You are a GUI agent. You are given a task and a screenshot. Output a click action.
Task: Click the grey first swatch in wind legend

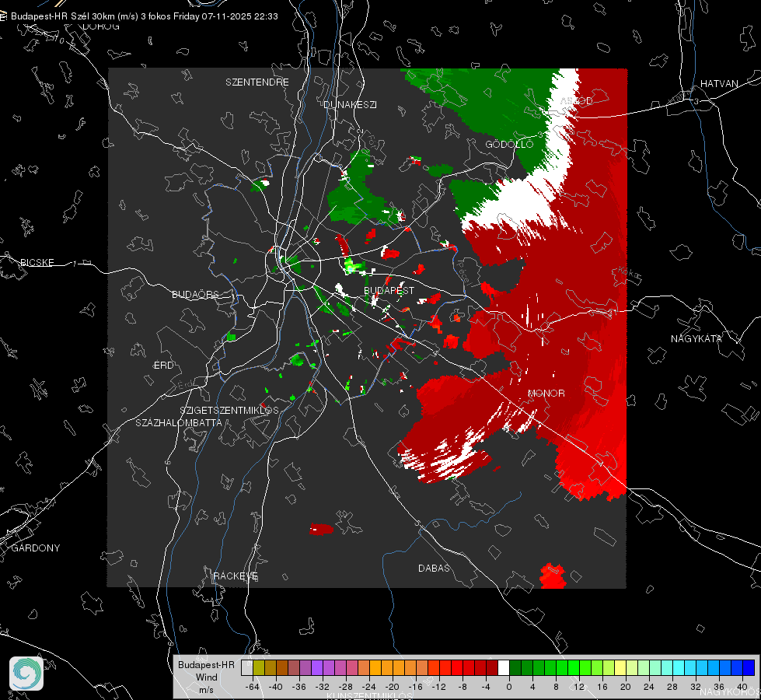(246, 667)
